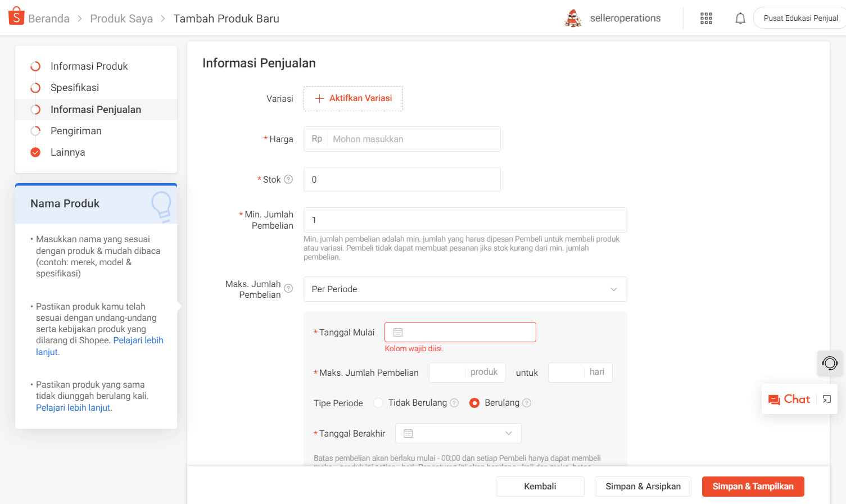Image resolution: width=846 pixels, height=504 pixels.
Task: Open the Per Periode dropdown
Action: click(x=465, y=289)
